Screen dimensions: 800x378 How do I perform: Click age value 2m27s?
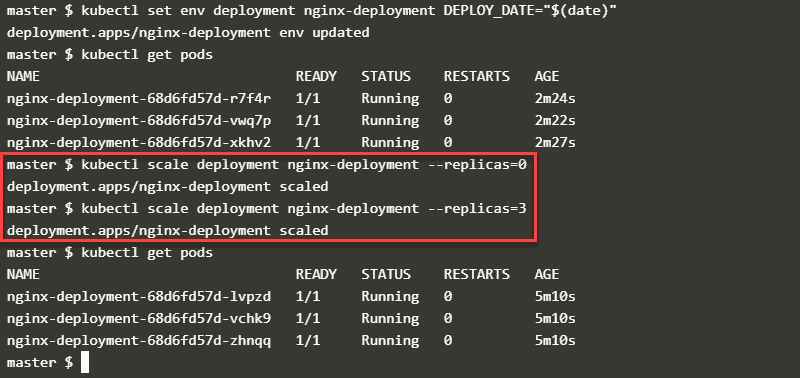coord(555,142)
